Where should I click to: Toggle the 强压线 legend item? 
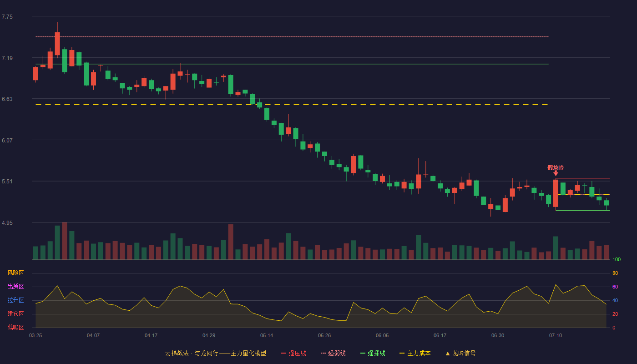[293, 353]
